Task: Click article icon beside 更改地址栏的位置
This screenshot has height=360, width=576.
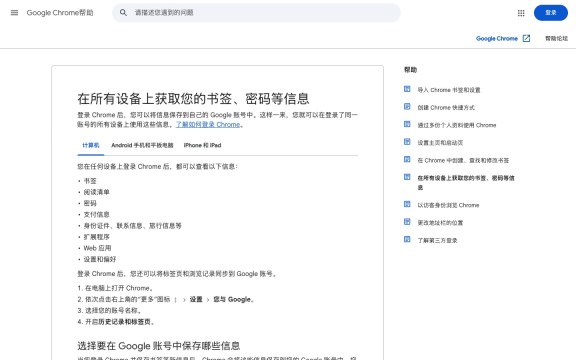Action: click(407, 222)
